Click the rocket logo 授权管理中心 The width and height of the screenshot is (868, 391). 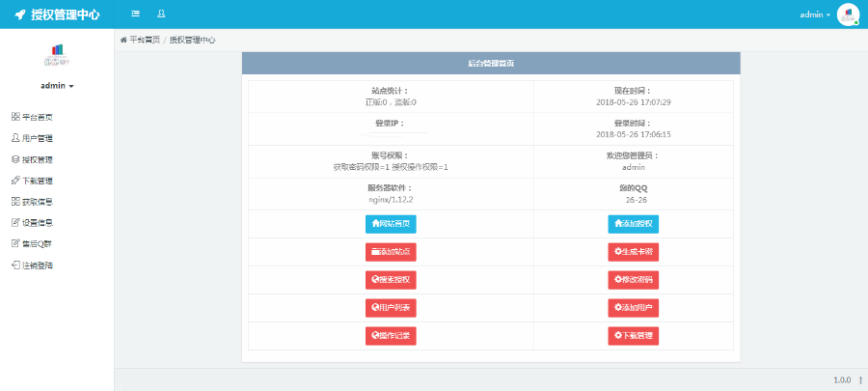pos(57,14)
